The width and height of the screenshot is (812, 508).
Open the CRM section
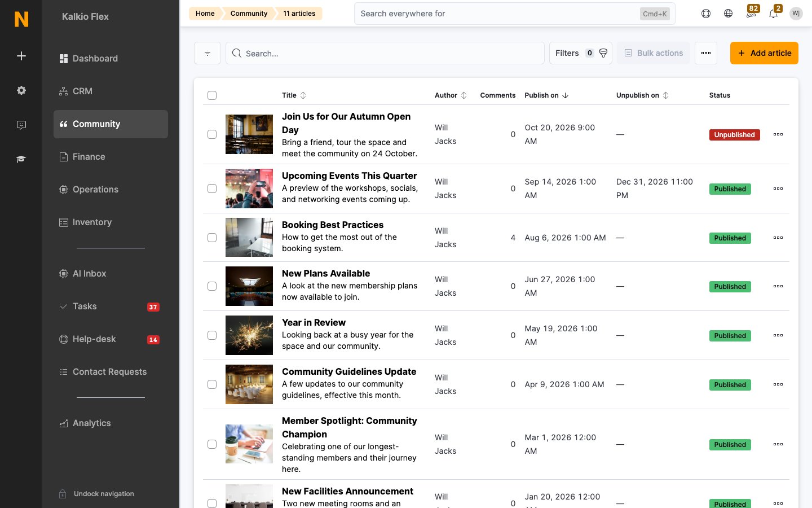point(111,91)
